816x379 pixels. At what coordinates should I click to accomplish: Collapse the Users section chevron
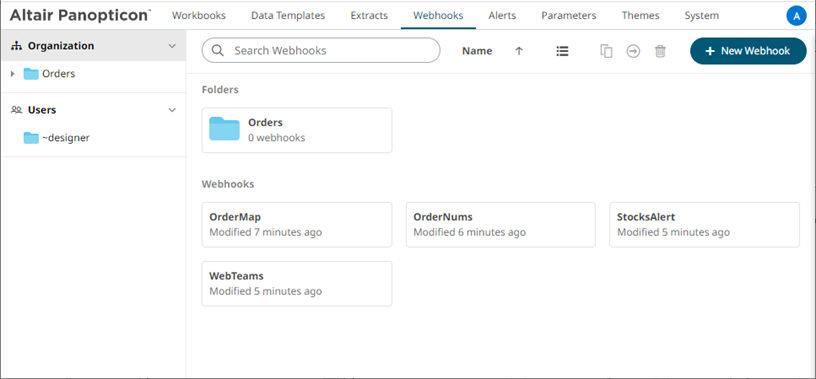tap(172, 110)
